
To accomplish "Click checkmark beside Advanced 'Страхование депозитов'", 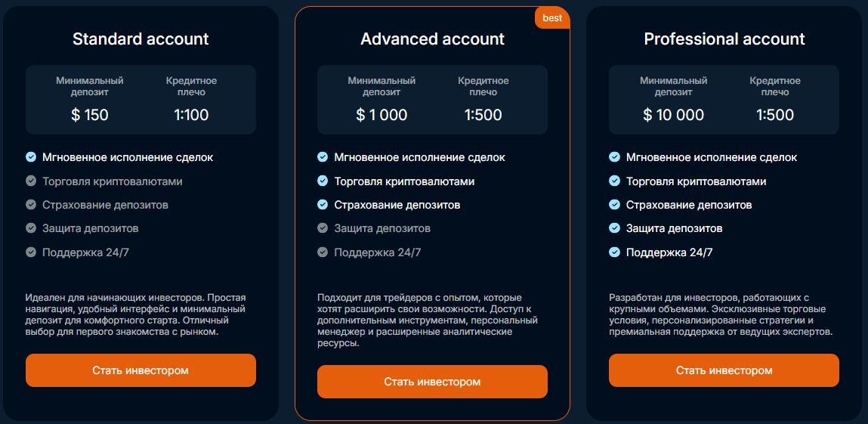I will click(323, 205).
